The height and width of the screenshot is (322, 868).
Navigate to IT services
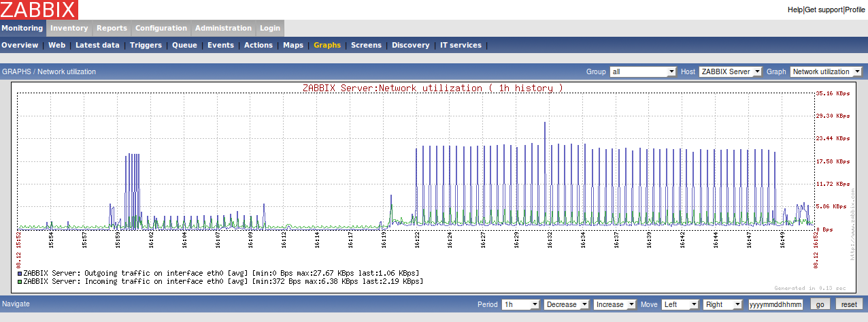[461, 46]
